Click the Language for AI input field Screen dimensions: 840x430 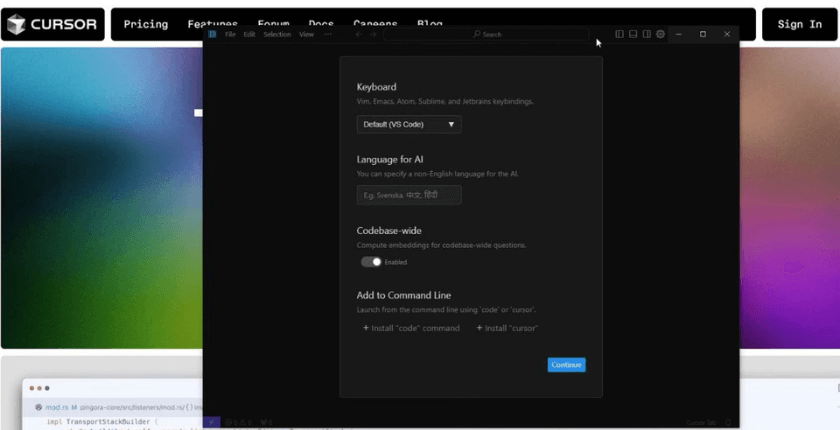click(x=409, y=195)
